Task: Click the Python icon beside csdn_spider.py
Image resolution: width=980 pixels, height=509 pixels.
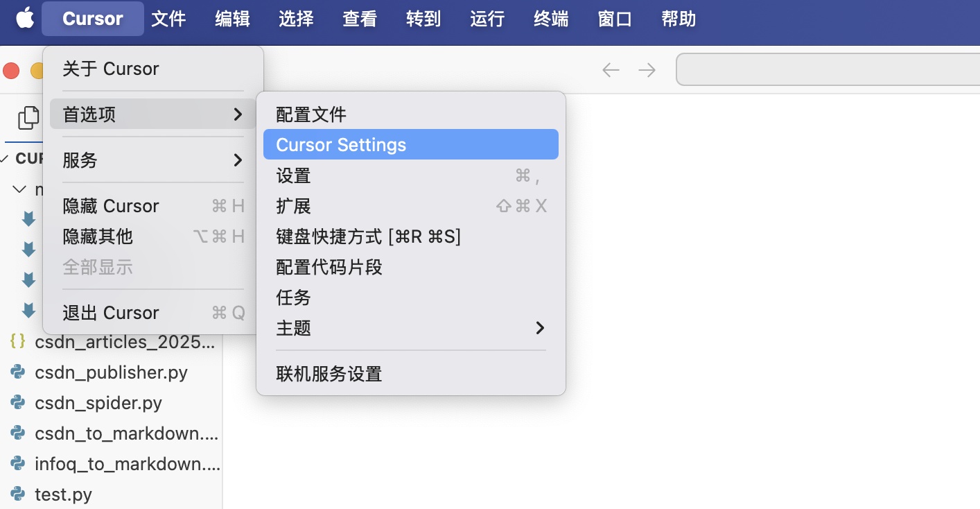Action: click(x=18, y=403)
